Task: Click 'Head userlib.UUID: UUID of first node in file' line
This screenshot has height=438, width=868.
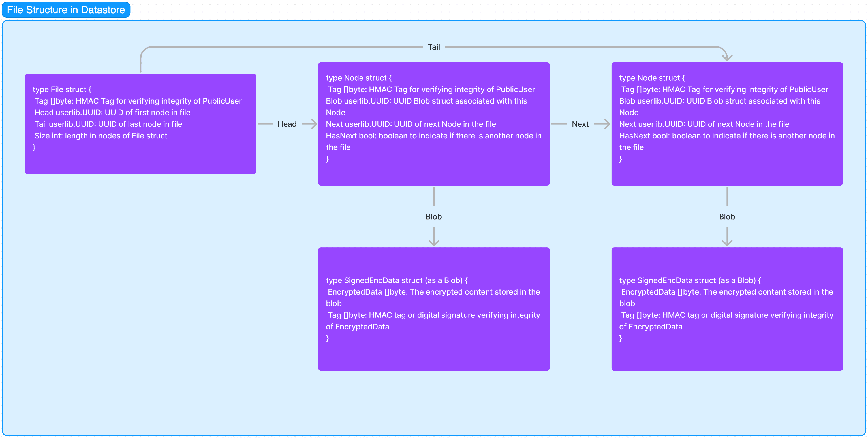Action: coord(113,113)
